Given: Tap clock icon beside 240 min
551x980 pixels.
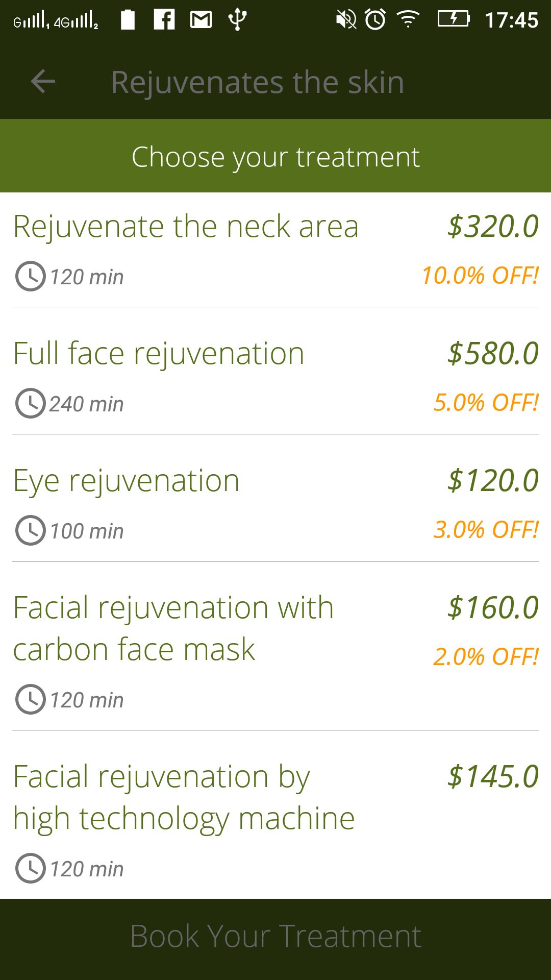Looking at the screenshot, I should point(31,403).
